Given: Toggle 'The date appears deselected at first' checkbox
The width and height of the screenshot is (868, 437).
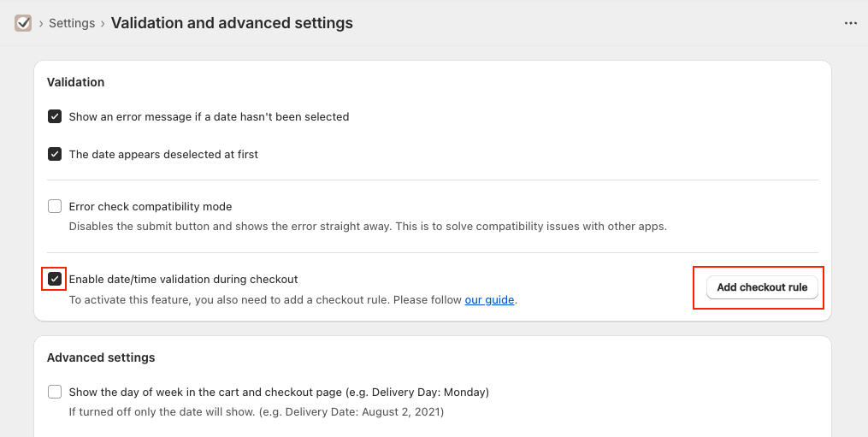Looking at the screenshot, I should (55, 154).
